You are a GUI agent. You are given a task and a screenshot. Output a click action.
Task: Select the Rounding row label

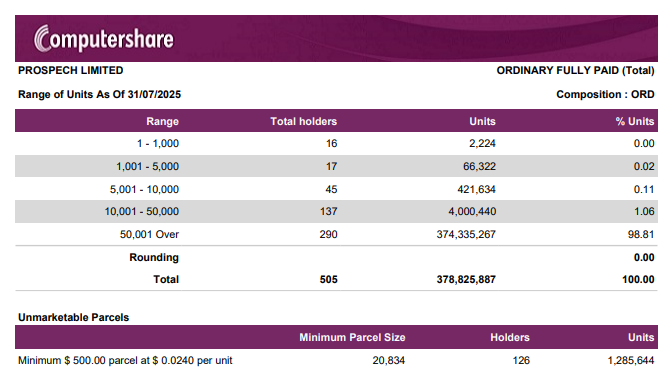pyautogui.click(x=154, y=257)
